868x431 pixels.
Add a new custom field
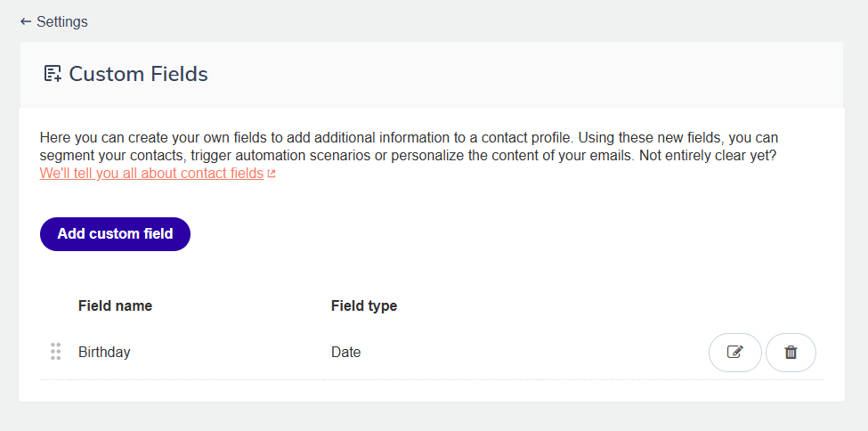coord(115,234)
